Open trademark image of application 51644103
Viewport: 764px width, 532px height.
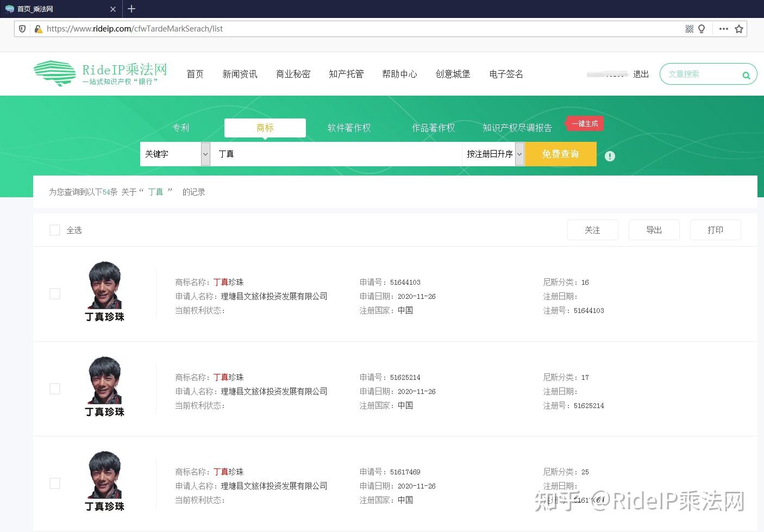105,292
